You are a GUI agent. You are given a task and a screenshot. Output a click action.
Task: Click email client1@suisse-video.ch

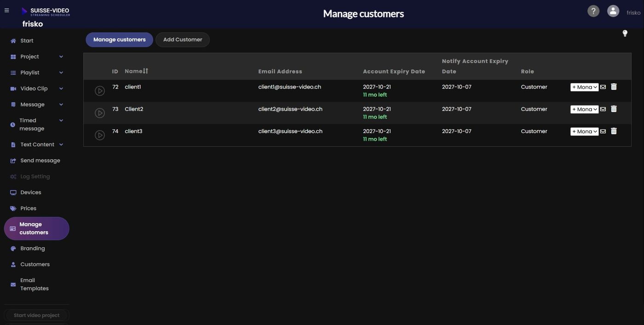(x=290, y=87)
